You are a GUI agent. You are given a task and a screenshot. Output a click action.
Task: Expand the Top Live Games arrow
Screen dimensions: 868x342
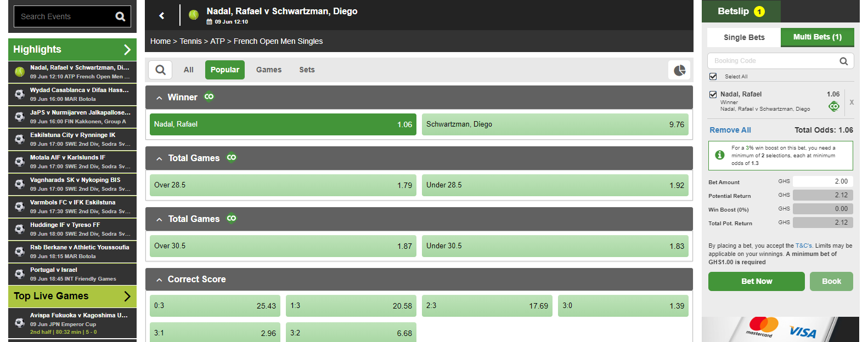127,297
